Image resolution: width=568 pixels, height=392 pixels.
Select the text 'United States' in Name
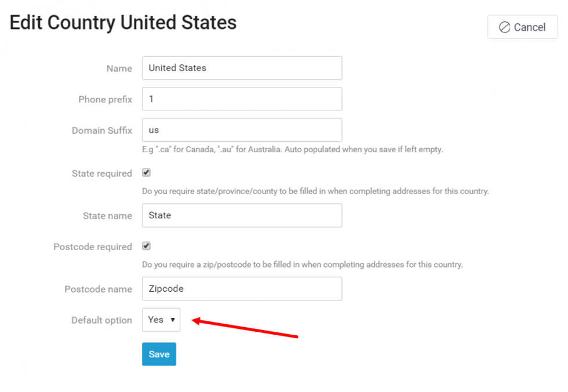tap(177, 68)
